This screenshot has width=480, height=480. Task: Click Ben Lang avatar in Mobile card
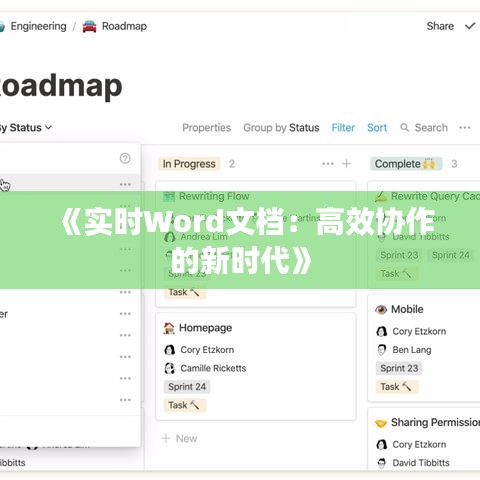pos(382,350)
